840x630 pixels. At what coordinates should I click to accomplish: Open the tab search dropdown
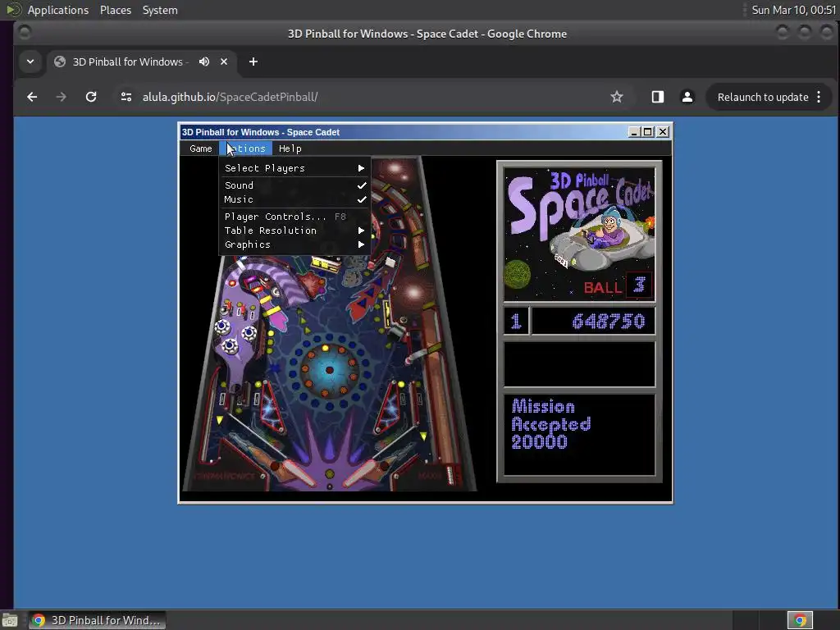pyautogui.click(x=30, y=62)
